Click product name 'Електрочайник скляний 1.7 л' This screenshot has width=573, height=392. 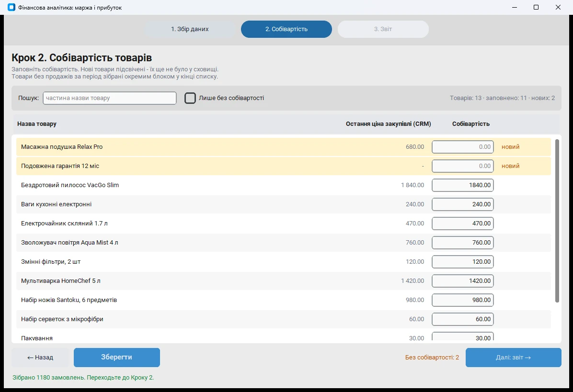64,224
